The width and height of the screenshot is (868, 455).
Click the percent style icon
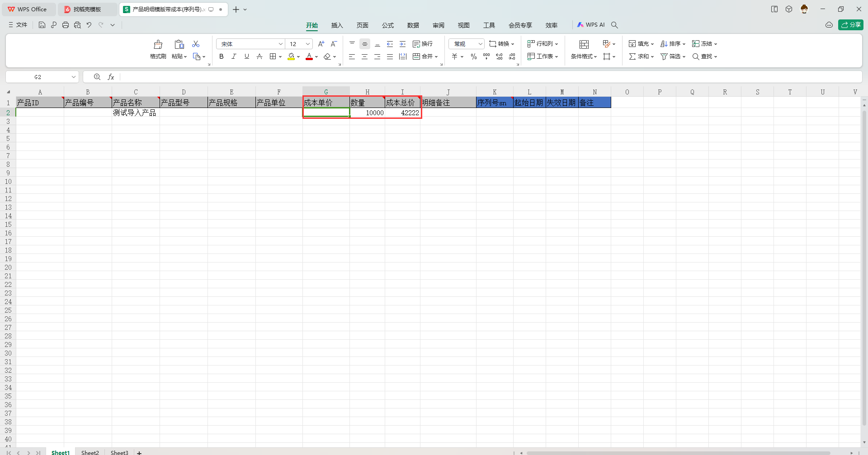(473, 56)
